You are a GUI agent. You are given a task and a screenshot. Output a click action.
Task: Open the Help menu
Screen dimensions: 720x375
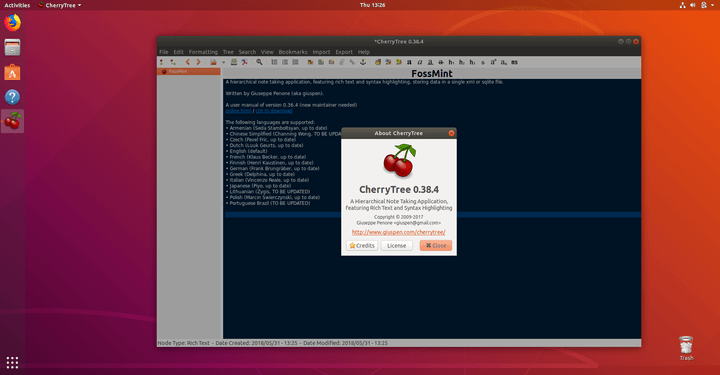(364, 52)
